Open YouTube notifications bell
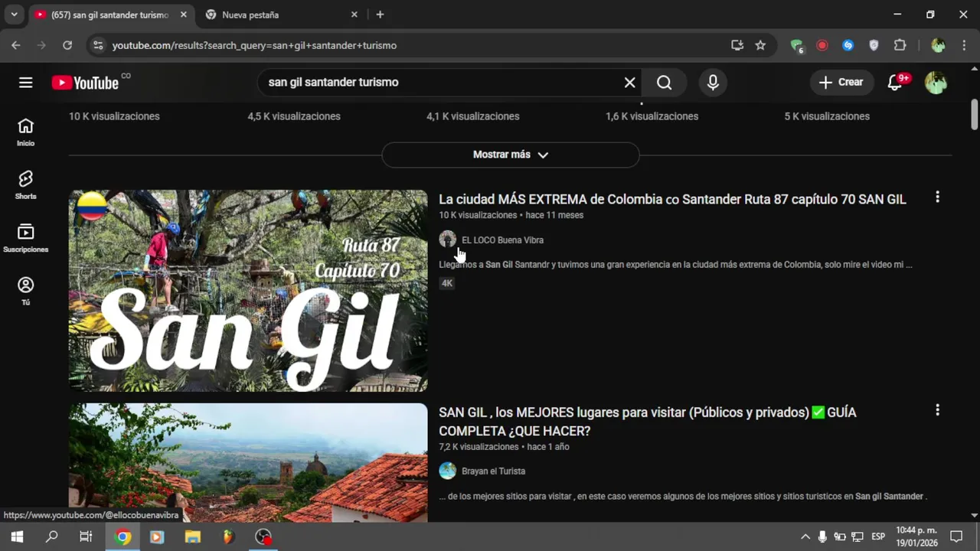Viewport: 980px width, 551px height. 896,83
